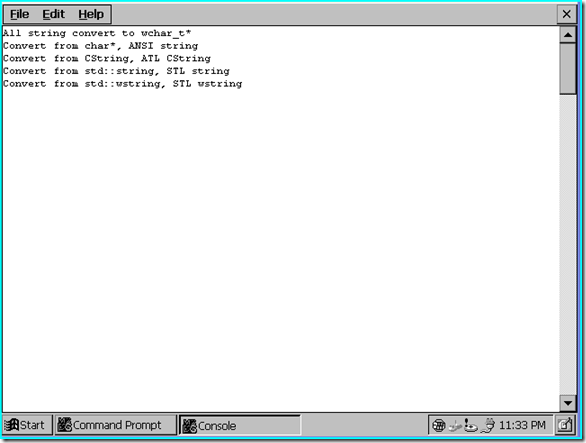Click the Console taskbar app icon
Viewport: 586px width, 443px height.
(189, 426)
